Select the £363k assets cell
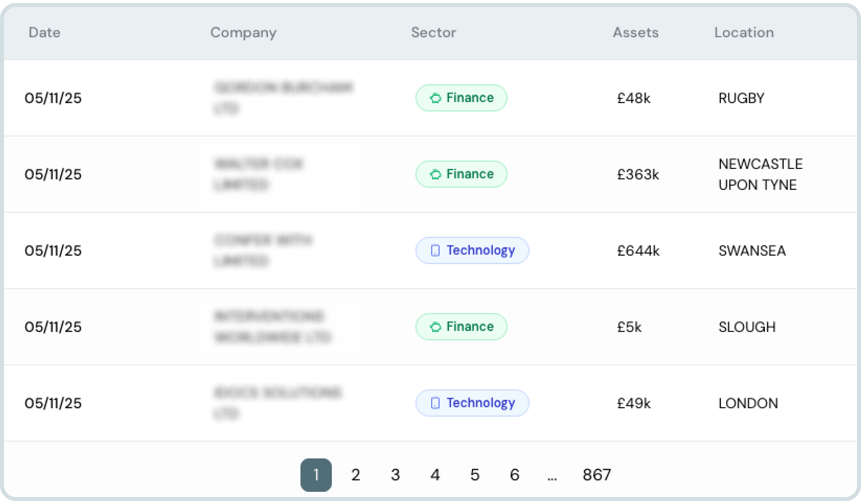 [x=638, y=175]
